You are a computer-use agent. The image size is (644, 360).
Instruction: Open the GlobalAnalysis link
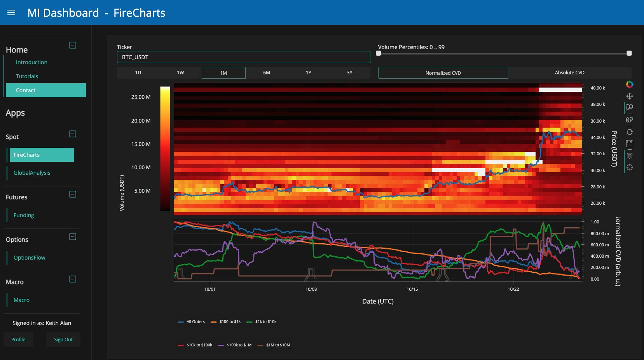[x=32, y=173]
